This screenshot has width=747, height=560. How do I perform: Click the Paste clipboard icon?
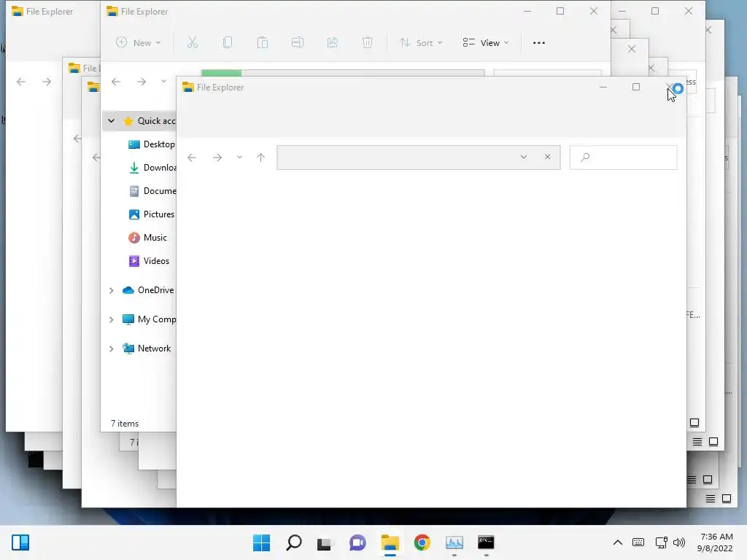tap(263, 43)
